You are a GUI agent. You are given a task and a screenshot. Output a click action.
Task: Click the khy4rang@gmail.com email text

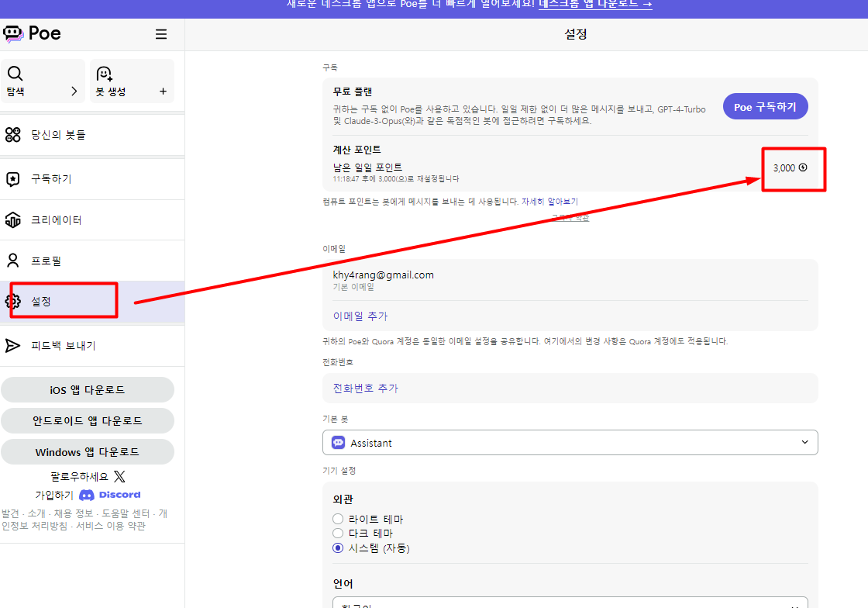383,275
